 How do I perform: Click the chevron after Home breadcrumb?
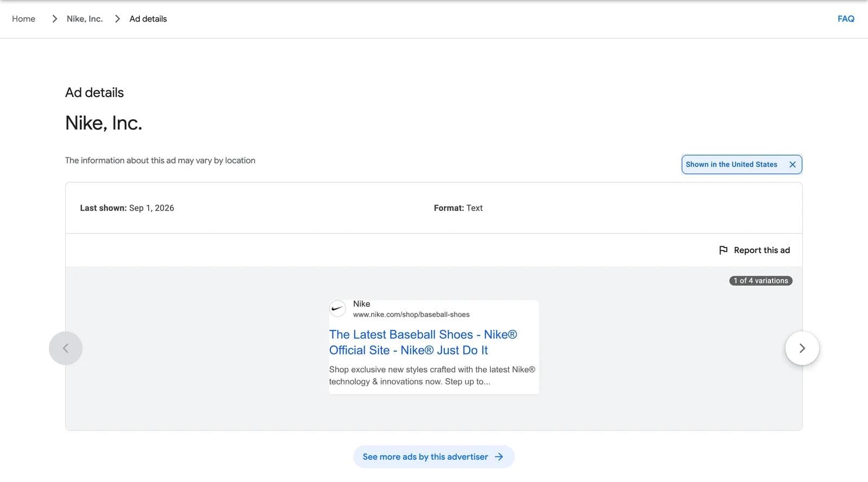[54, 18]
